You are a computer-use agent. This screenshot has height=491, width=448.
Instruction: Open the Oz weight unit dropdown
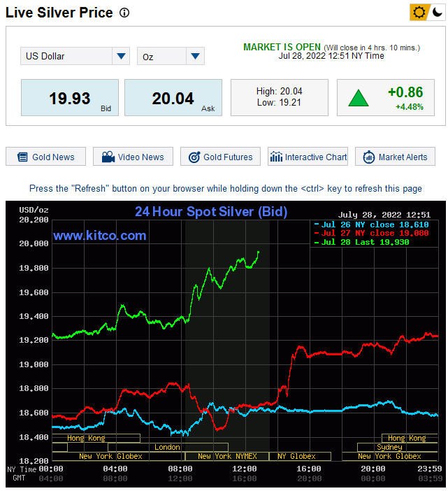(x=171, y=56)
